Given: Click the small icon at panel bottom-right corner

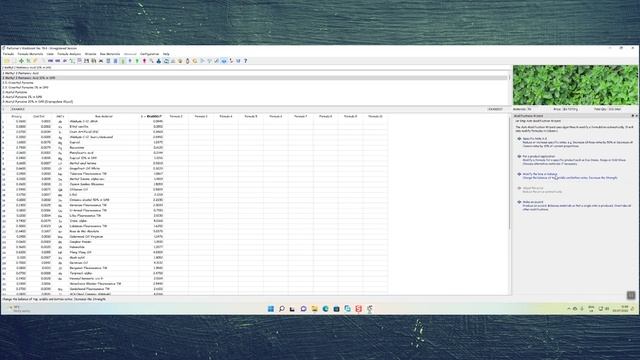Looking at the screenshot, I should tap(631, 295).
